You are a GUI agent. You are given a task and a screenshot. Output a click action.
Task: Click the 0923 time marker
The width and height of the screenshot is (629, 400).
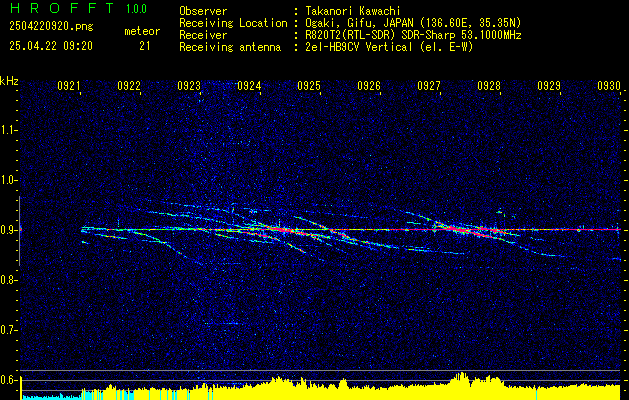189,85
